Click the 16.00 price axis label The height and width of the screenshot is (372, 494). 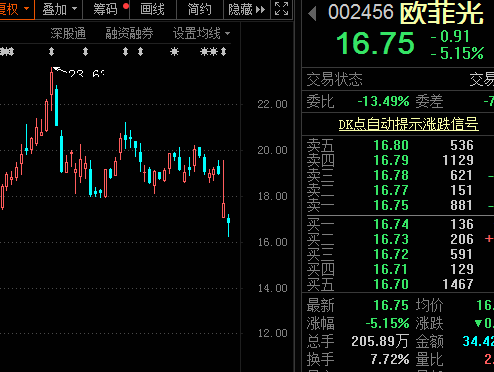pyautogui.click(x=272, y=242)
